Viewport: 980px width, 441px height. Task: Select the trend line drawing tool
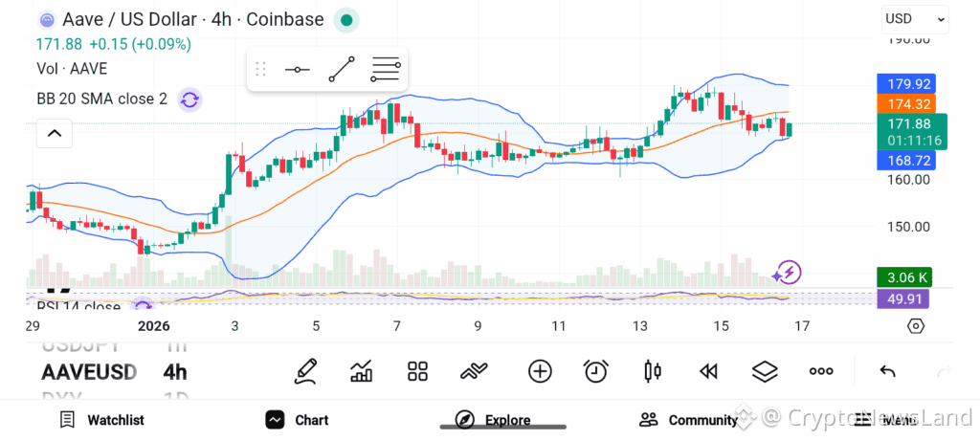click(342, 70)
